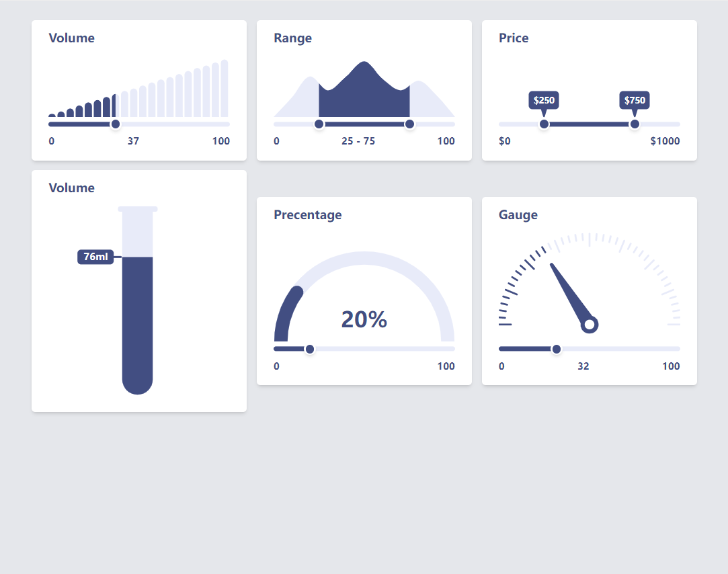Click the Precentage card heading
The width and height of the screenshot is (728, 574).
(307, 215)
